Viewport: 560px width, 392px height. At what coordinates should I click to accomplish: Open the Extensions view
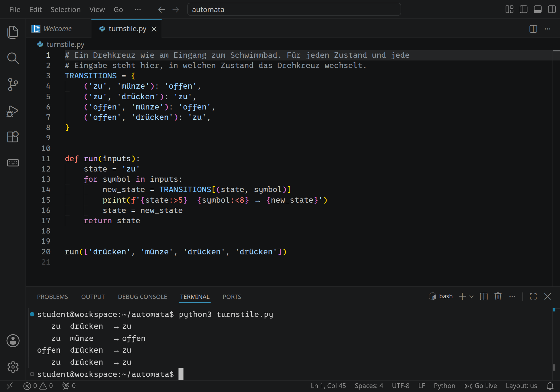click(x=13, y=137)
